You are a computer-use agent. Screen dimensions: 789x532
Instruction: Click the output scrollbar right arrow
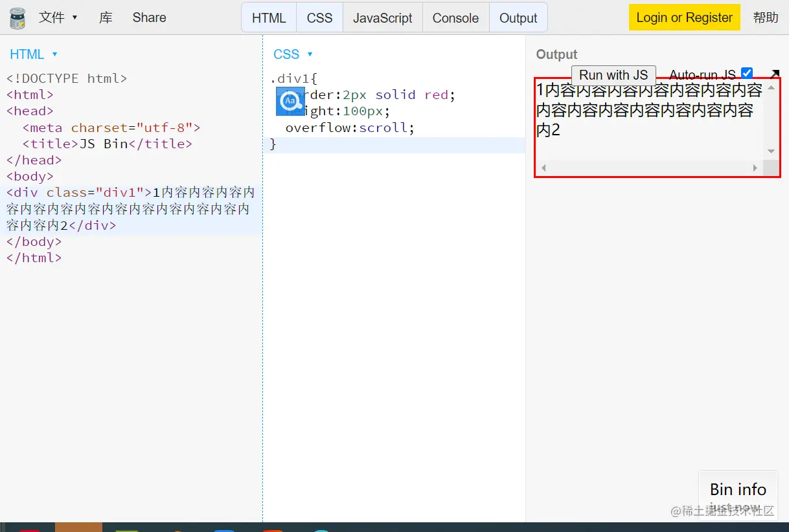click(x=755, y=168)
